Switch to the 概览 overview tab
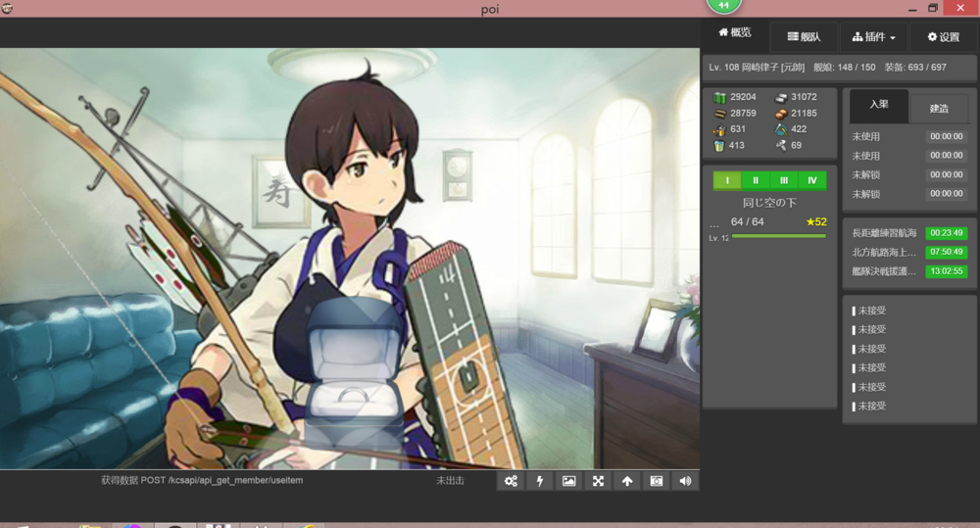Image resolution: width=980 pixels, height=528 pixels. click(x=734, y=32)
